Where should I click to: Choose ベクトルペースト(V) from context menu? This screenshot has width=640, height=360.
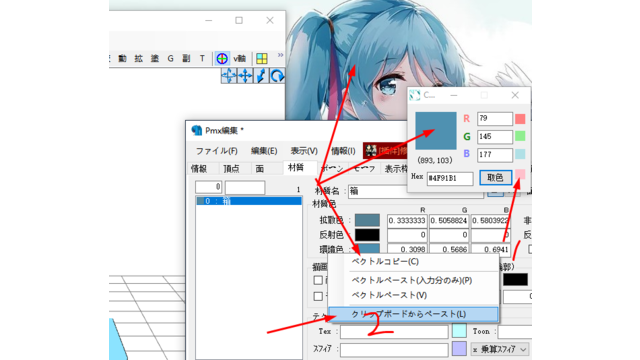pos(413,295)
